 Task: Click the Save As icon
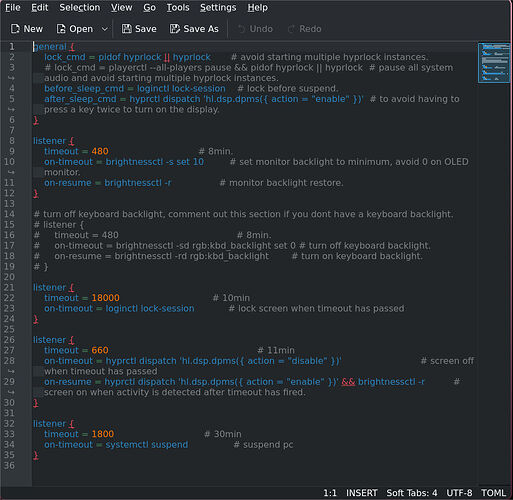(175, 29)
